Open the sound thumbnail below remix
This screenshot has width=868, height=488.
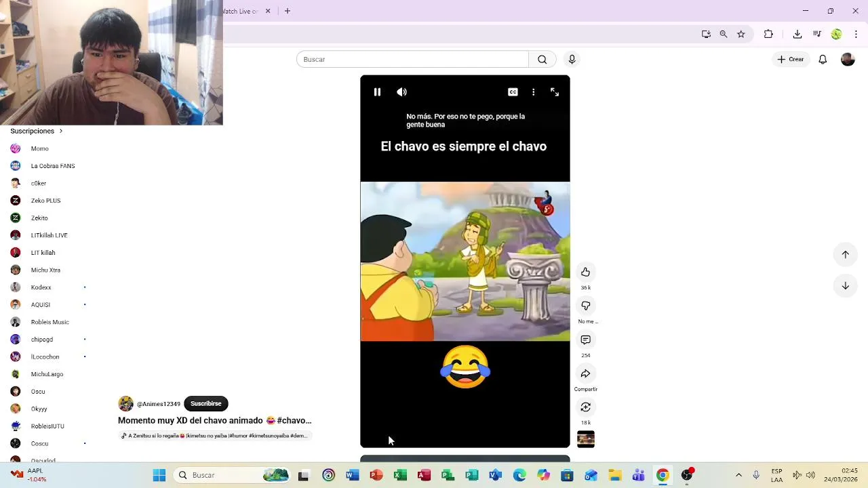click(x=586, y=439)
